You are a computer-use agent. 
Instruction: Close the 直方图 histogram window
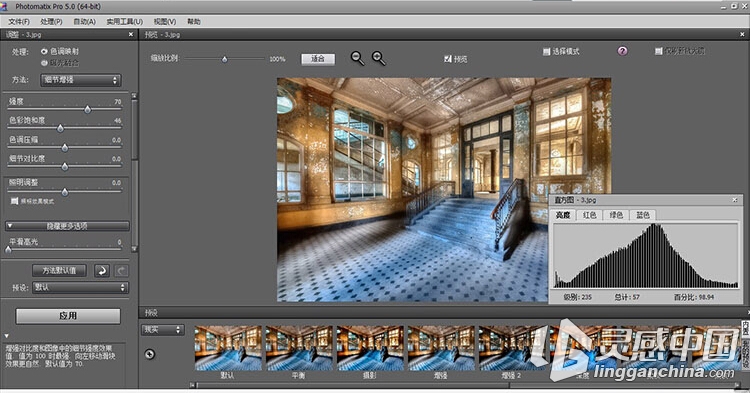click(x=735, y=200)
